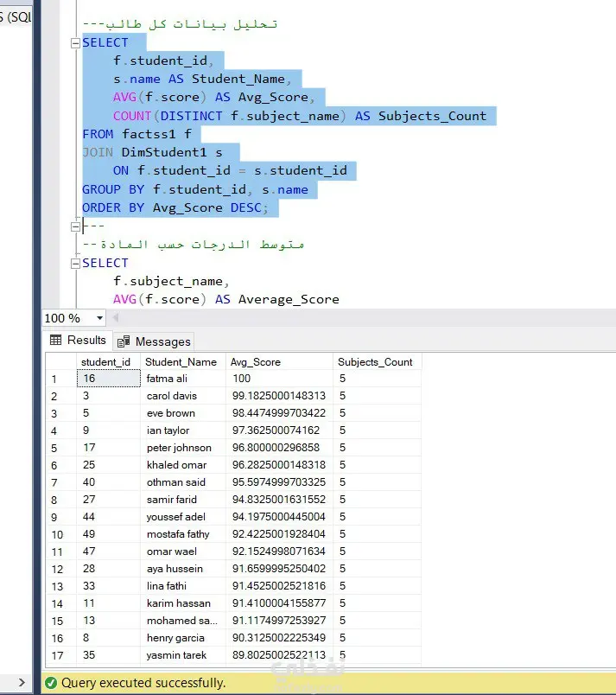
Task: Select row header number 10
Action: [x=61, y=534]
